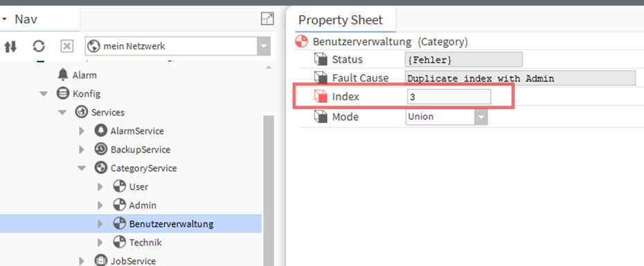This screenshot has width=644, height=266.
Task: Select the Alarm bell icon
Action: (63, 75)
